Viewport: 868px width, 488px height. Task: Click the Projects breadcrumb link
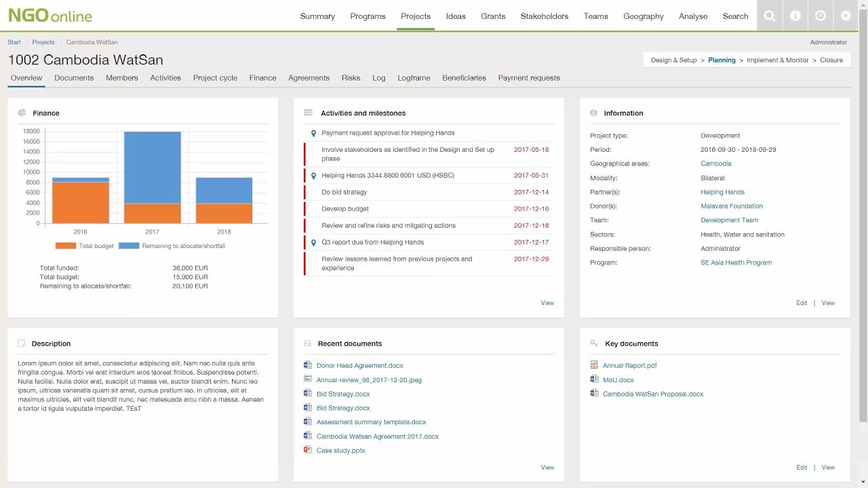[43, 42]
